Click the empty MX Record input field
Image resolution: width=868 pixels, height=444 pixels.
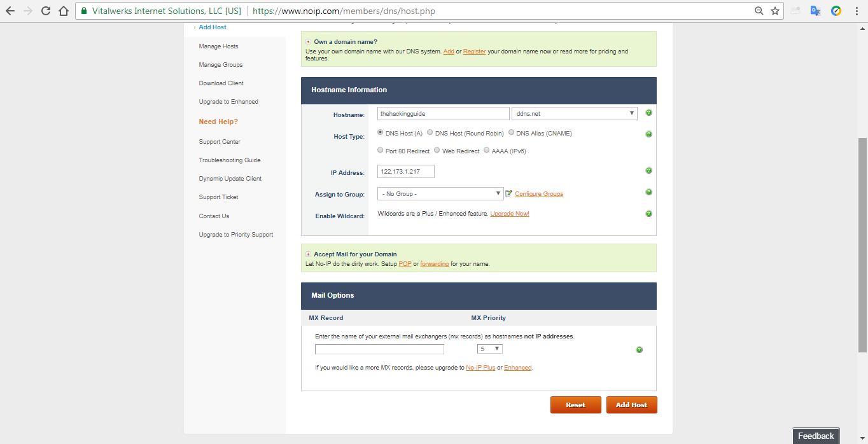(379, 349)
